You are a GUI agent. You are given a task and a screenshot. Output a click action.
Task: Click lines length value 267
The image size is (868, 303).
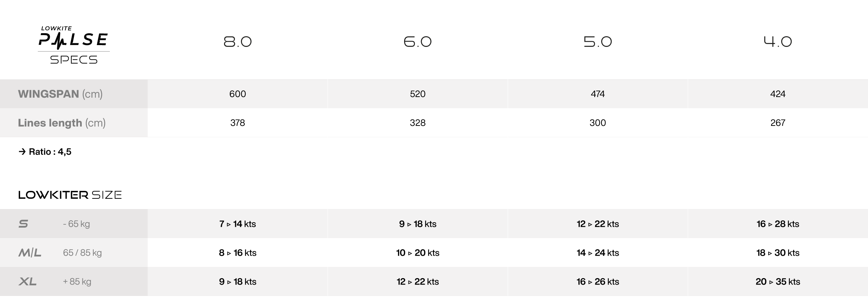[x=778, y=123]
